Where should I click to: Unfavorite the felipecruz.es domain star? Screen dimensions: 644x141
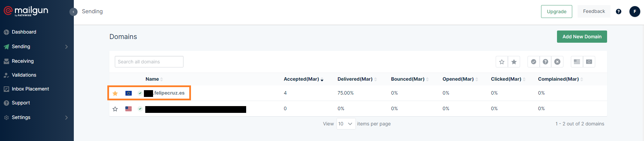coord(115,93)
